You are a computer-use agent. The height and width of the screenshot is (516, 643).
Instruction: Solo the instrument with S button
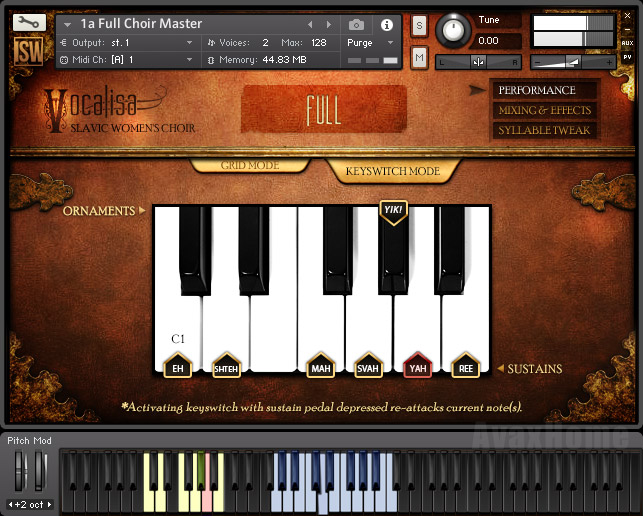[x=419, y=26]
